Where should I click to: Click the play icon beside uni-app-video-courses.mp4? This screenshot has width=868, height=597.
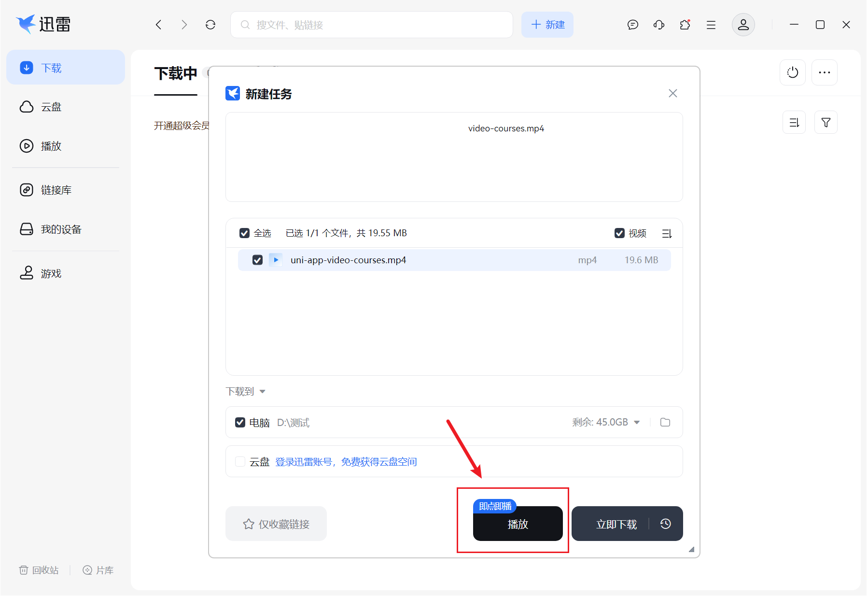tap(276, 260)
